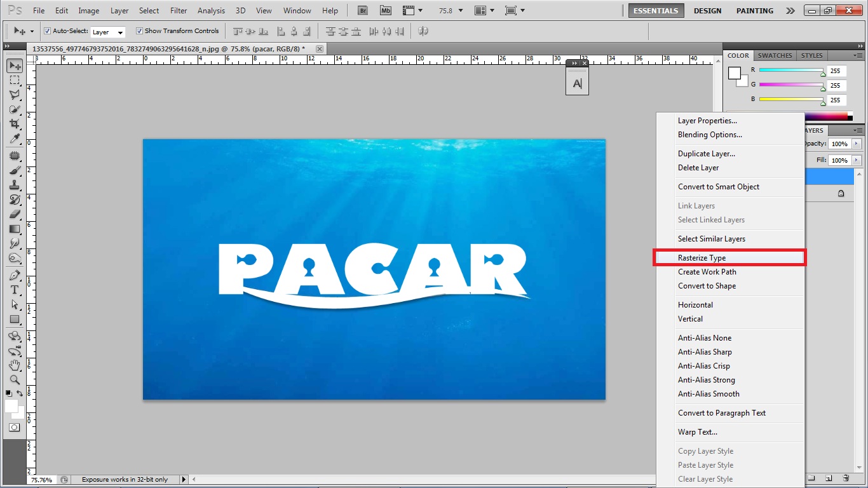Click the create new layer icon
Image resolution: width=868 pixels, height=488 pixels.
tap(829, 478)
